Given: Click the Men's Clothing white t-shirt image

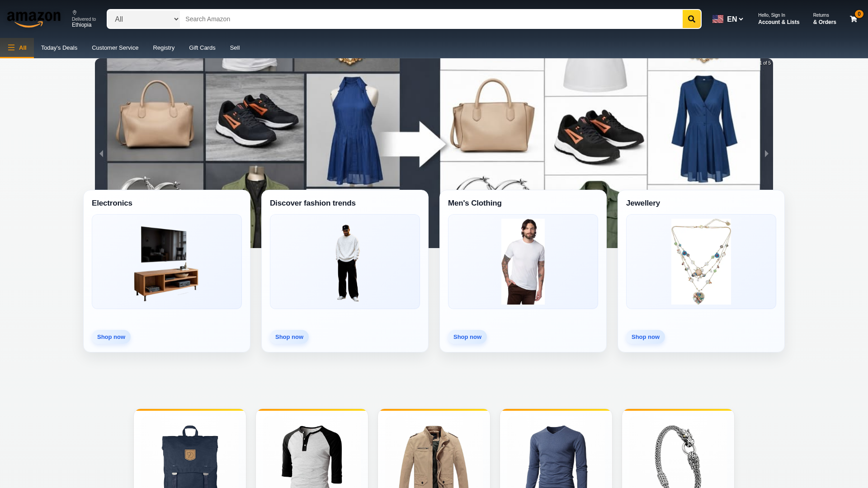Looking at the screenshot, I should pyautogui.click(x=523, y=262).
